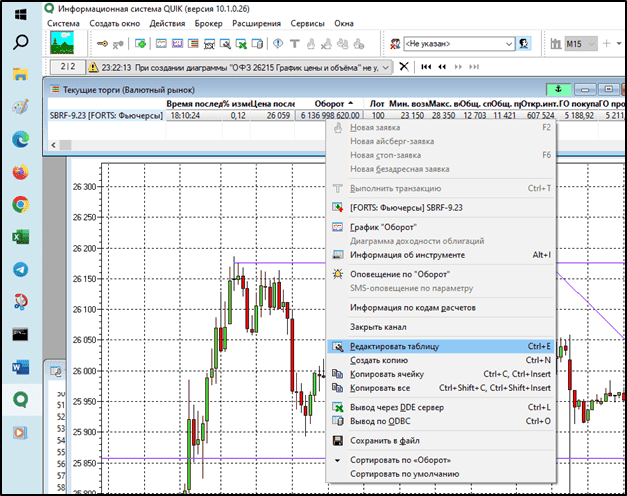Select Создать копию in context menu
627x496 pixels.
[x=441, y=360]
